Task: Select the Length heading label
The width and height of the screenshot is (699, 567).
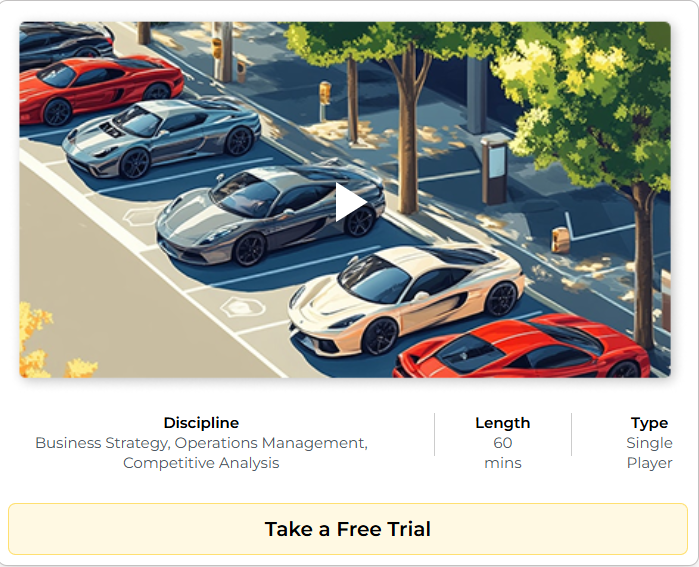Action: [502, 423]
